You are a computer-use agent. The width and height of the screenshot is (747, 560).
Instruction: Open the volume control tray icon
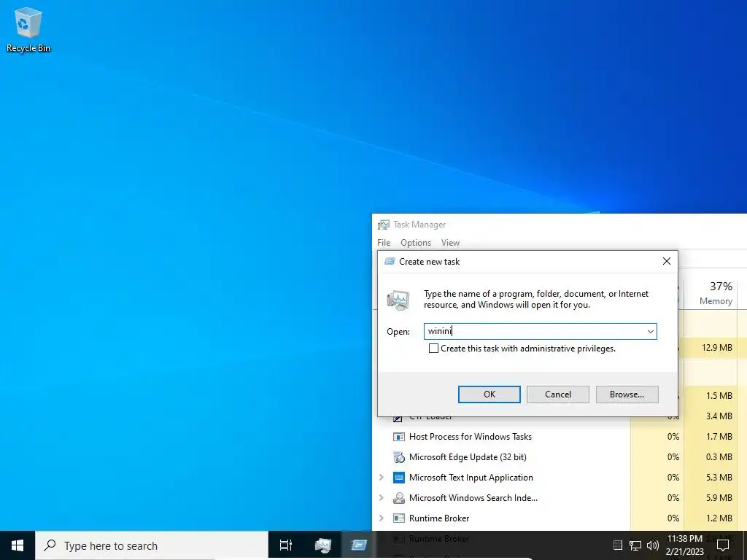coord(653,545)
